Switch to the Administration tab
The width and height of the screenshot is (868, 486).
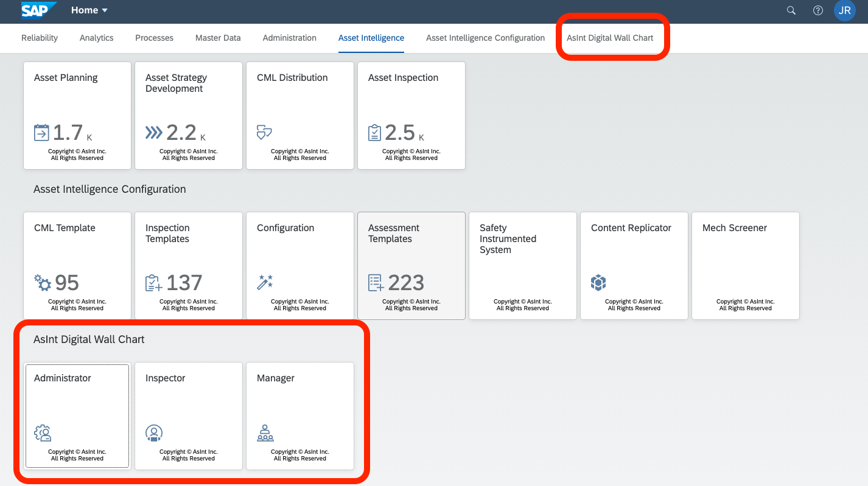290,38
